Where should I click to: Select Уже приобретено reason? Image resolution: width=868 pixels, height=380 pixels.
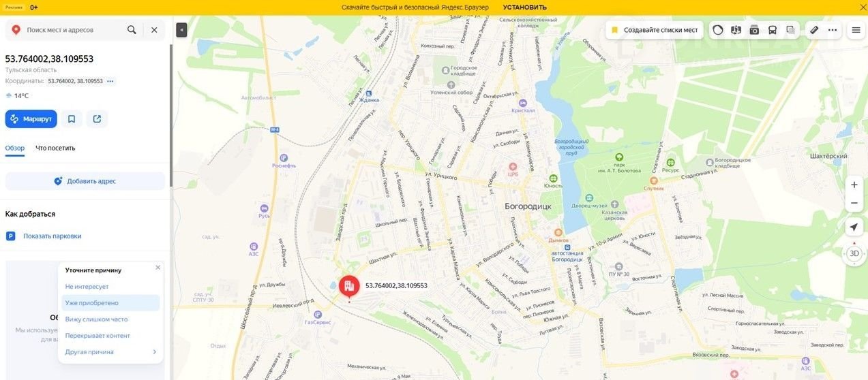92,303
